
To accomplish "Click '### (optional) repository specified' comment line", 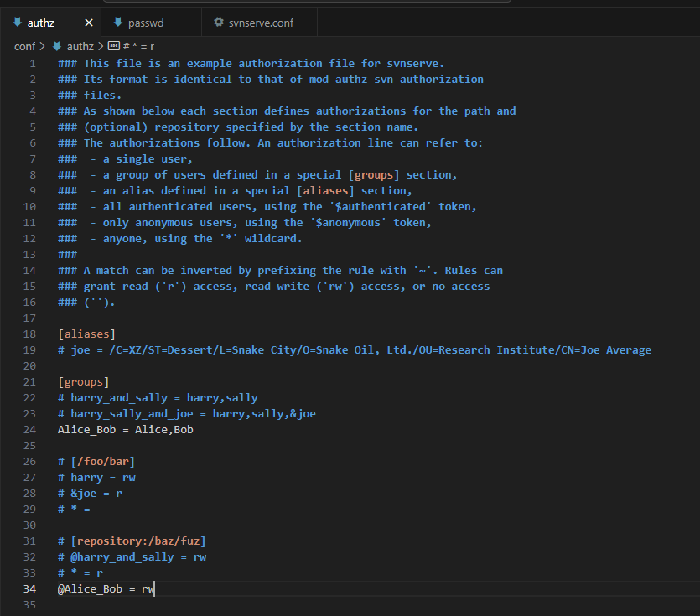I will [238, 127].
